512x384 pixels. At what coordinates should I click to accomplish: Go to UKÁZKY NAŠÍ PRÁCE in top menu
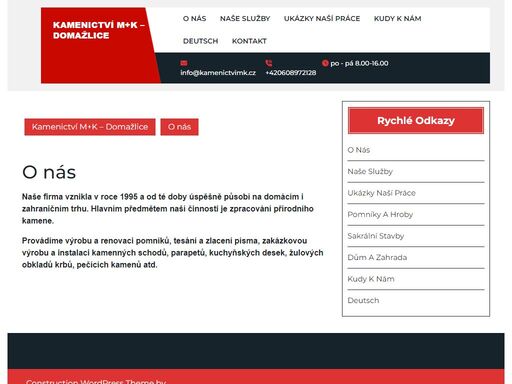[x=322, y=19]
